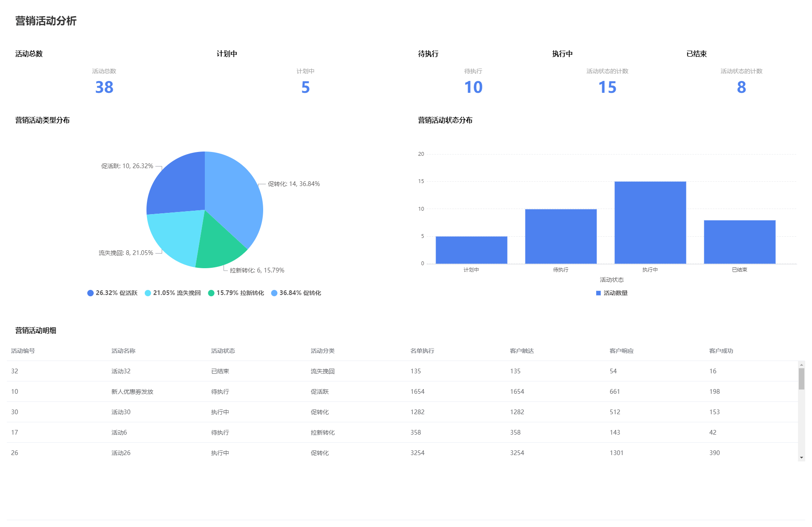Click the 执行中 bar in status chart
Viewport: 812px width, 527px height.
(650, 223)
